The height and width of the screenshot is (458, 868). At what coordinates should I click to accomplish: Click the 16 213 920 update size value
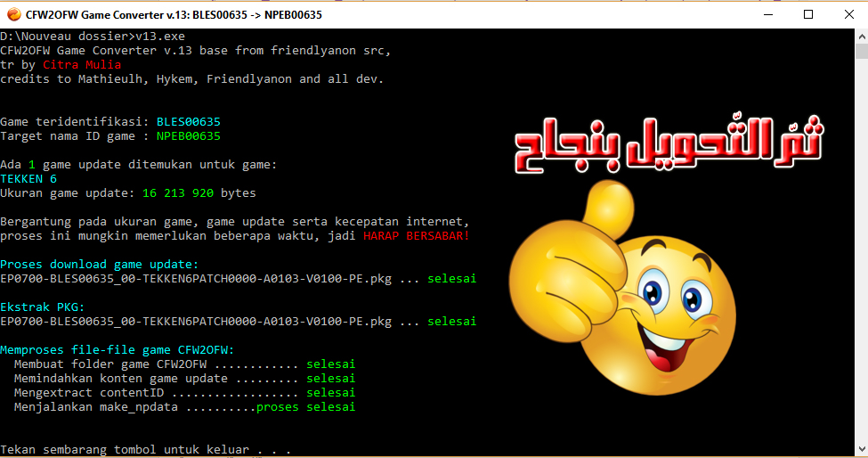(177, 193)
